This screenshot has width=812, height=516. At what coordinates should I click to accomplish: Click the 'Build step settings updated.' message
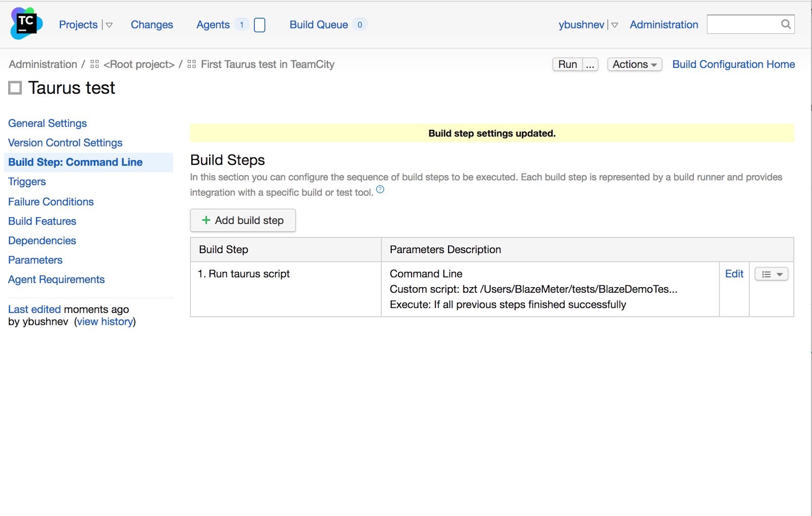[x=492, y=133]
